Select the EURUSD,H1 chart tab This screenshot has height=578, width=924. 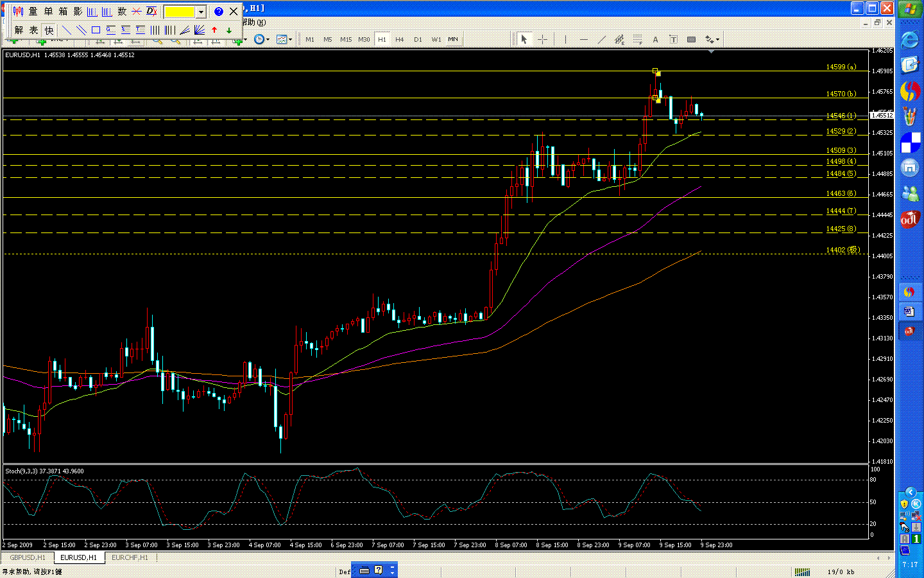(79, 557)
